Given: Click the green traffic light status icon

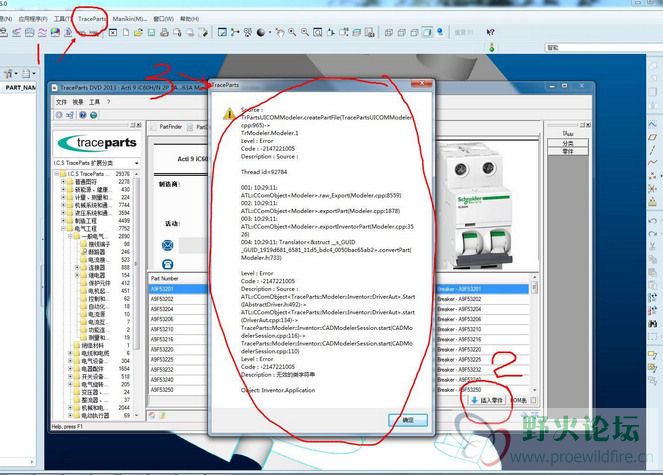Looking at the screenshot, I should pyautogui.click(x=491, y=48).
